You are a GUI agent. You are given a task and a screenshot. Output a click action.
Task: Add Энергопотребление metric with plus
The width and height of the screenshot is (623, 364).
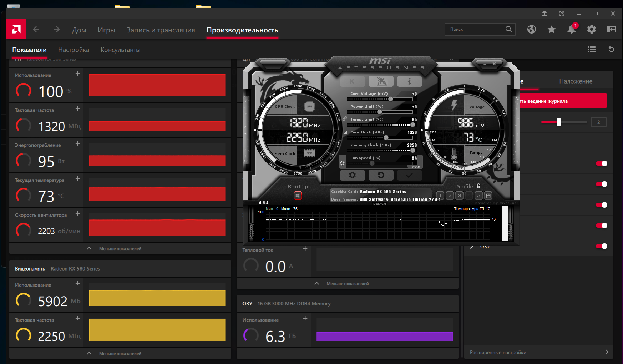click(x=78, y=143)
